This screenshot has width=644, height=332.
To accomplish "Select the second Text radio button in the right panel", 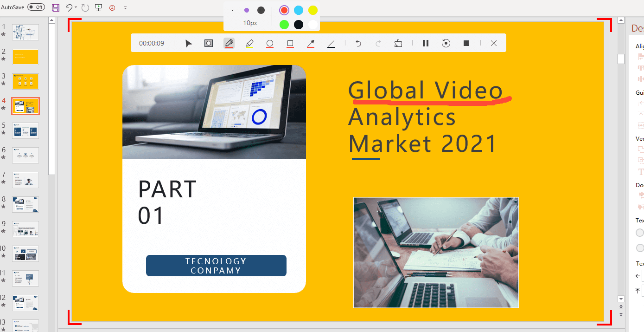I will (x=640, y=248).
